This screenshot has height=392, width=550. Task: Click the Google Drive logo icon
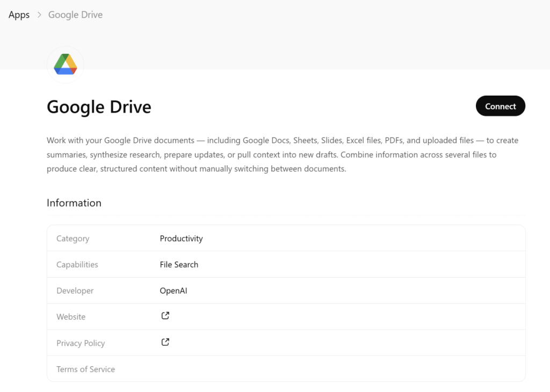tap(65, 64)
